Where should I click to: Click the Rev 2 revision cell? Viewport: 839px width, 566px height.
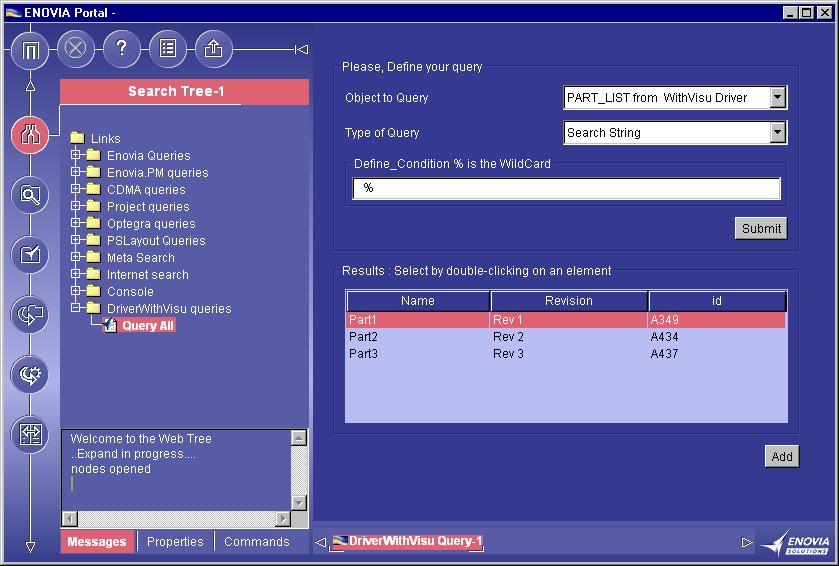pos(508,336)
